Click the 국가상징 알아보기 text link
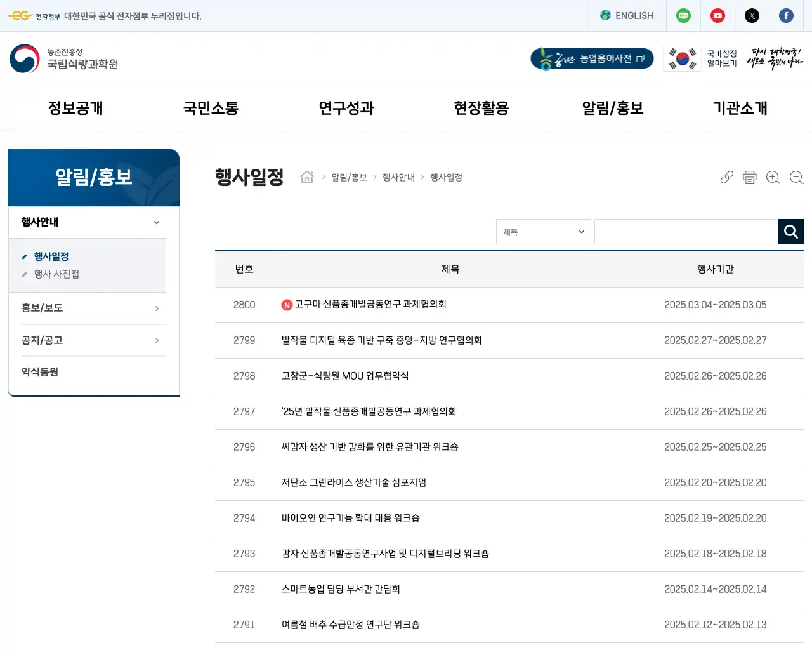This screenshot has width=812, height=650. point(722,58)
